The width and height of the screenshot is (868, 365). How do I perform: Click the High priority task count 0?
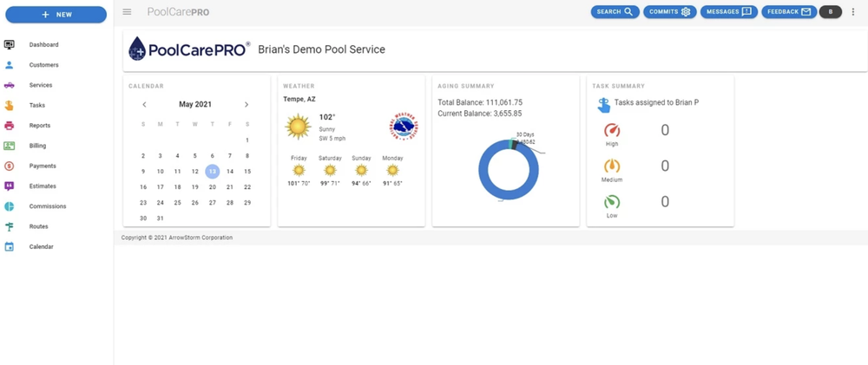665,131
